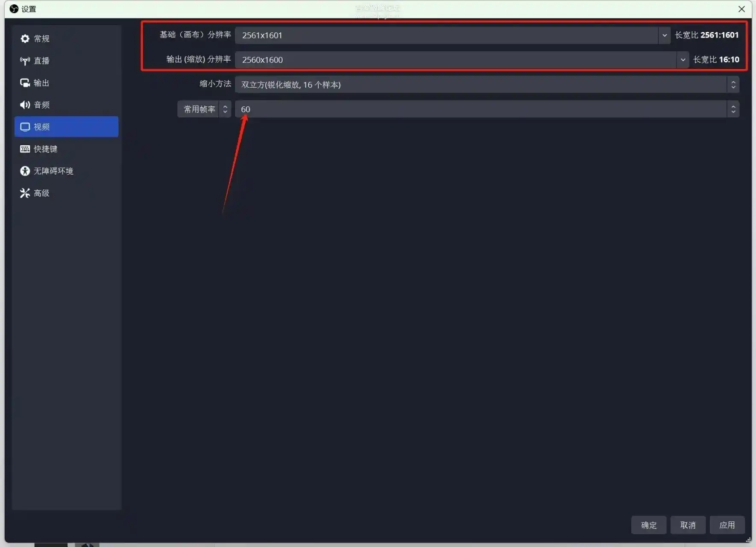756x547 pixels.
Task: Open the 常用帧率 FPS type selector
Action: [225, 109]
